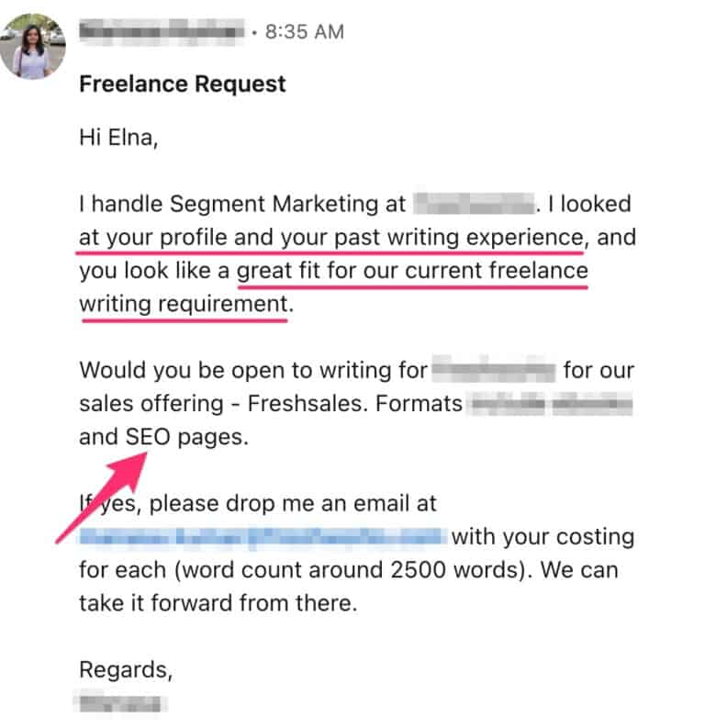Click the pink arrow annotation

pos(101,496)
